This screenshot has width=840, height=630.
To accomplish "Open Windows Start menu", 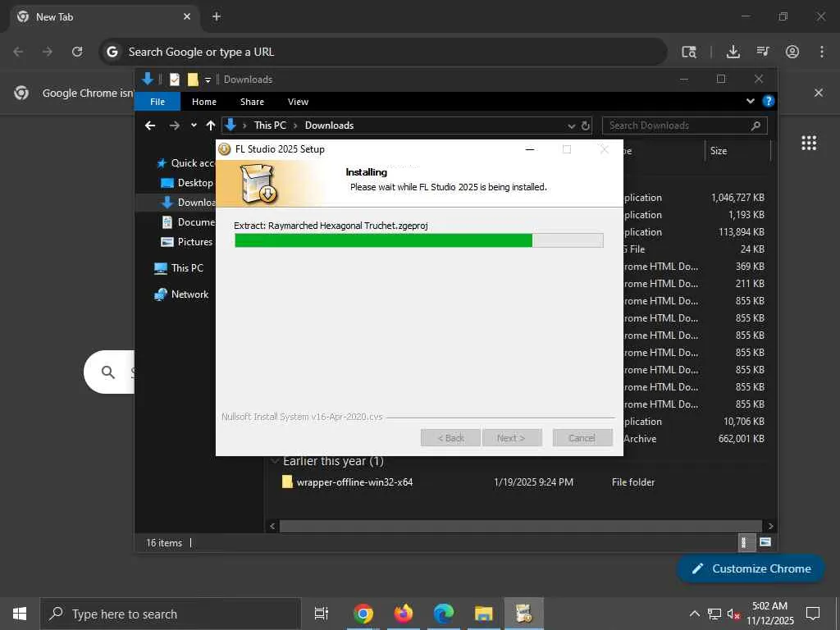I will point(20,614).
